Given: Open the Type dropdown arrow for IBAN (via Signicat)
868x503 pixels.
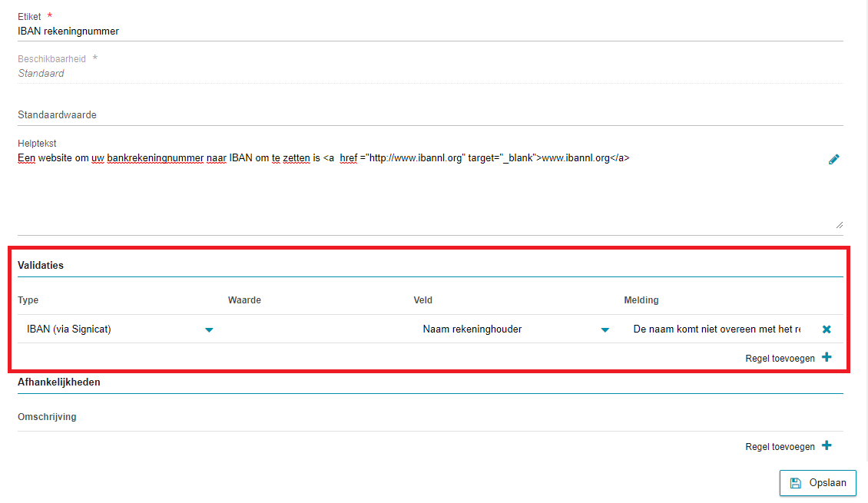Looking at the screenshot, I should [x=209, y=329].
